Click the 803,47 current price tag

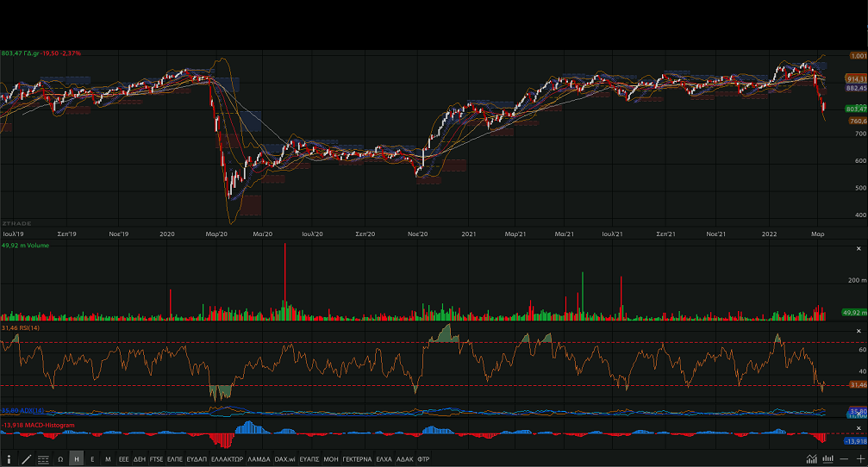click(855, 109)
